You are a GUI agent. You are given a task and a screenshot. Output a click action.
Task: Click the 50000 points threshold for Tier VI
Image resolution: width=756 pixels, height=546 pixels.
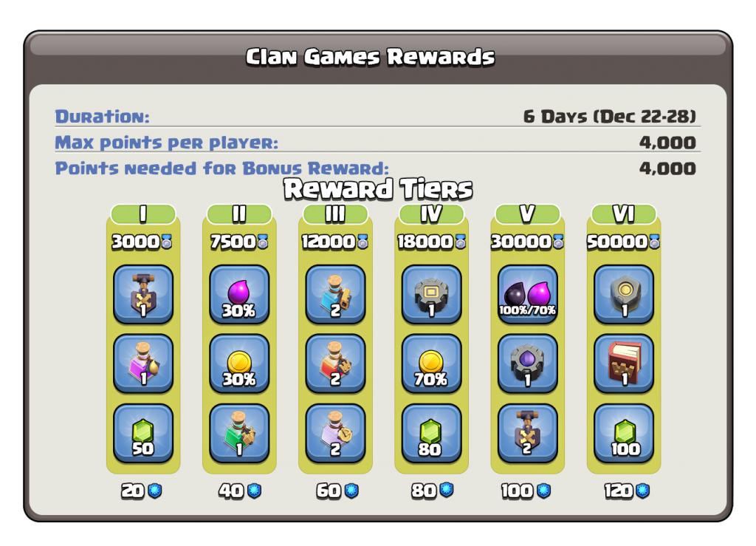pyautogui.click(x=623, y=242)
